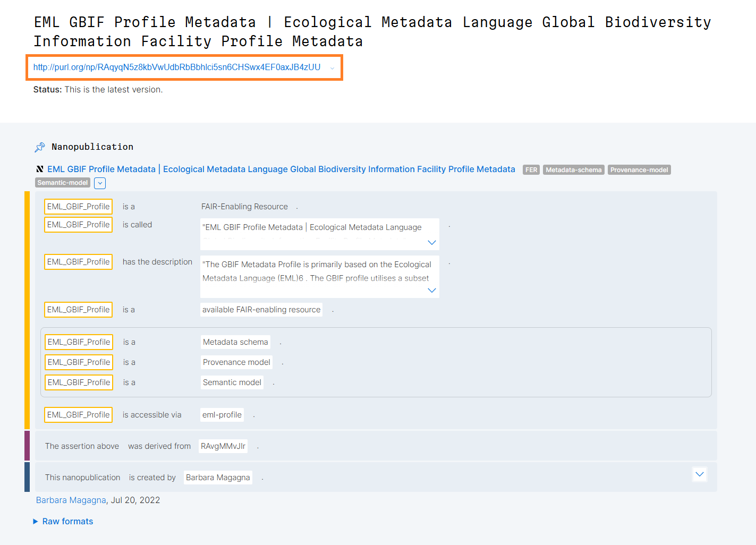Select the Metadata-schema tag badge
756x545 pixels.
pyautogui.click(x=574, y=170)
